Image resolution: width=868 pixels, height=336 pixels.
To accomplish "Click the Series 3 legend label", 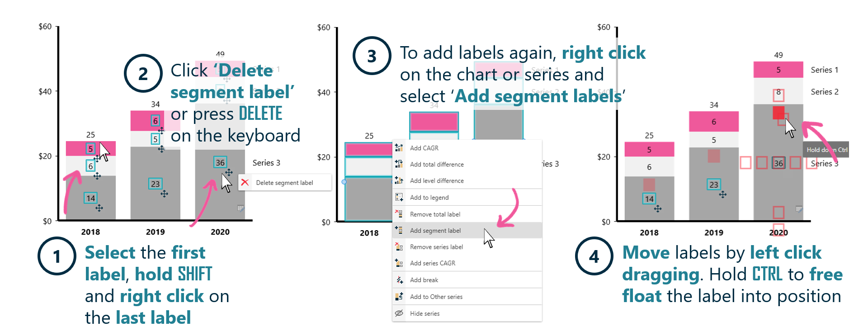I will 267,163.
